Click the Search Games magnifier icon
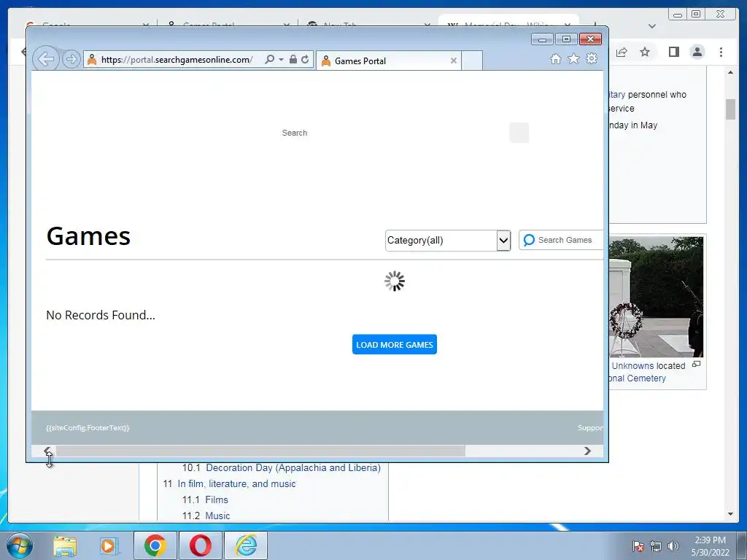The width and height of the screenshot is (747, 560). pyautogui.click(x=529, y=240)
